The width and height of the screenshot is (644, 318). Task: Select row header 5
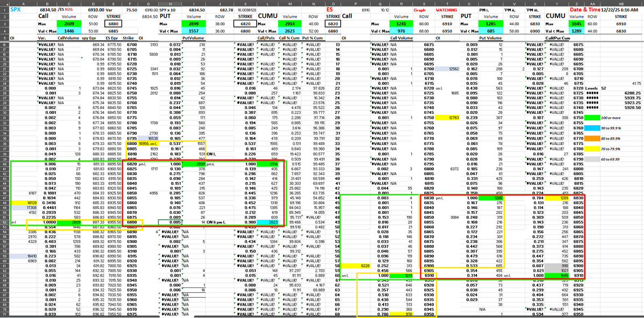coord(4,38)
